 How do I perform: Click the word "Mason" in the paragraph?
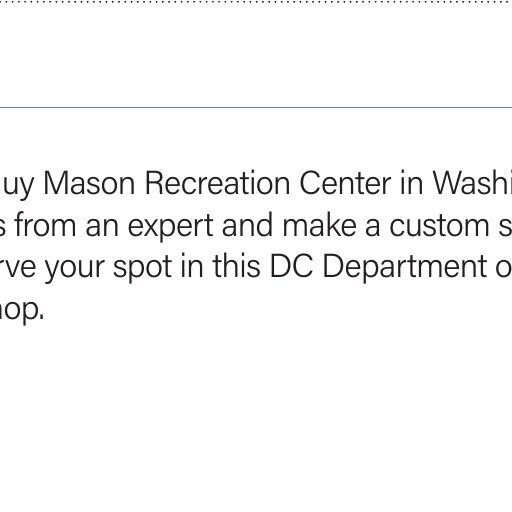pos(89,183)
